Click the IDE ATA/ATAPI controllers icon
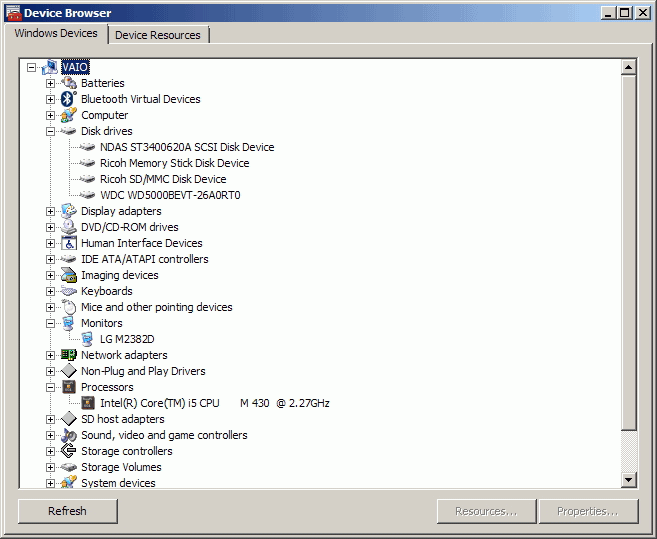The width and height of the screenshot is (657, 539). 69,259
